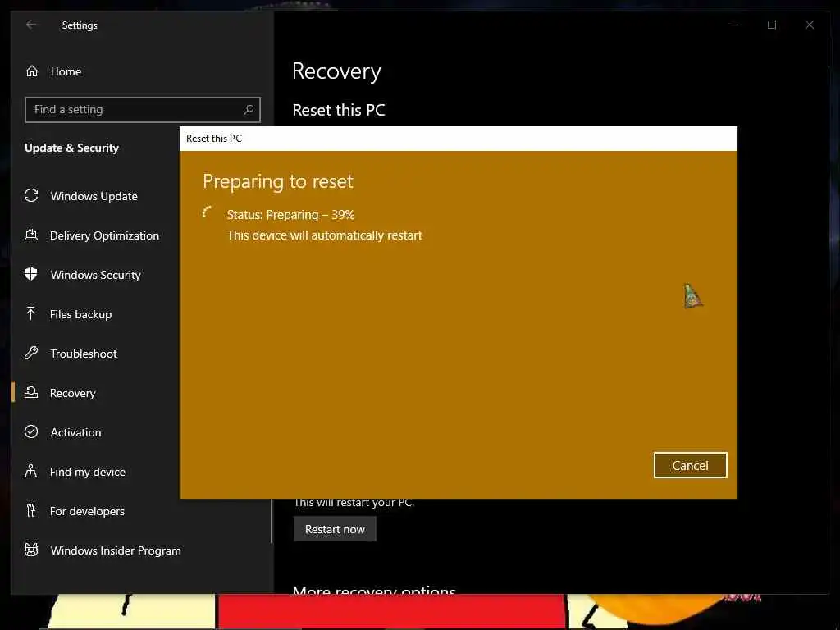Go to Find my device page
This screenshot has width=840, height=630.
pyautogui.click(x=87, y=472)
